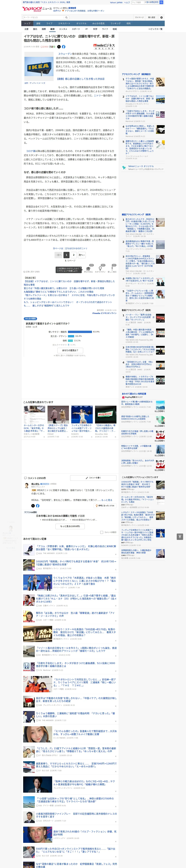Share article on Facebook below the headline

63,47
